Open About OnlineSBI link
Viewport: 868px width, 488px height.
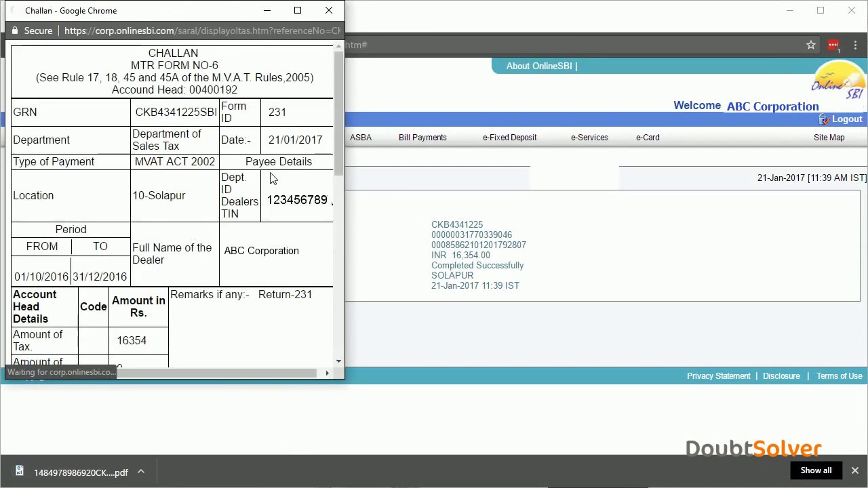tap(539, 66)
